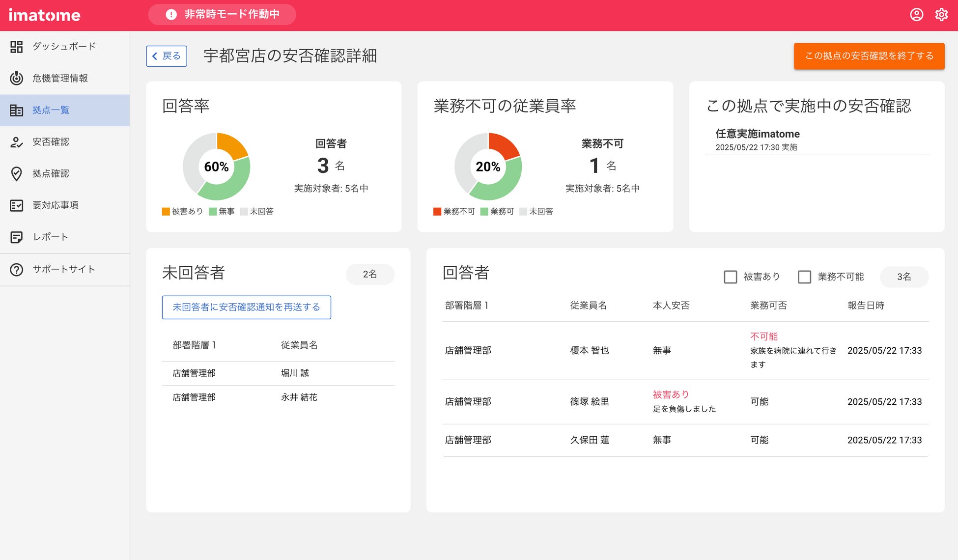Click the レポート document icon
This screenshot has height=560, width=958.
[16, 237]
